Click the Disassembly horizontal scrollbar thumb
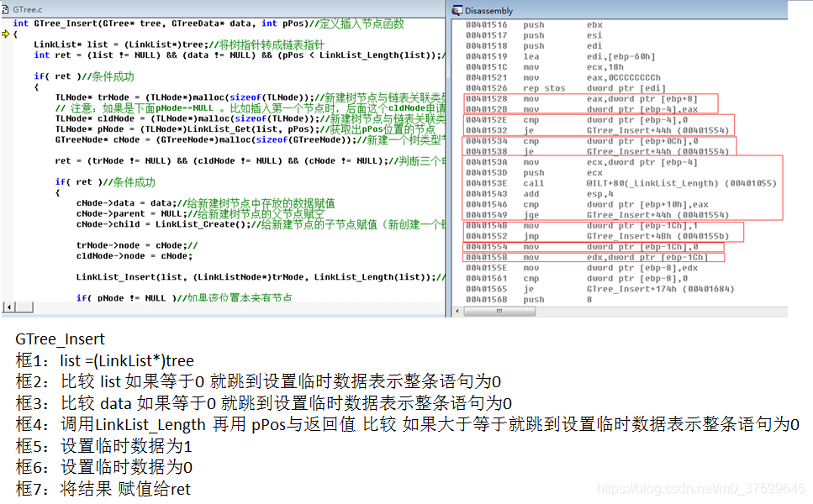Image resolution: width=813 pixels, height=504 pixels. [x=499, y=312]
